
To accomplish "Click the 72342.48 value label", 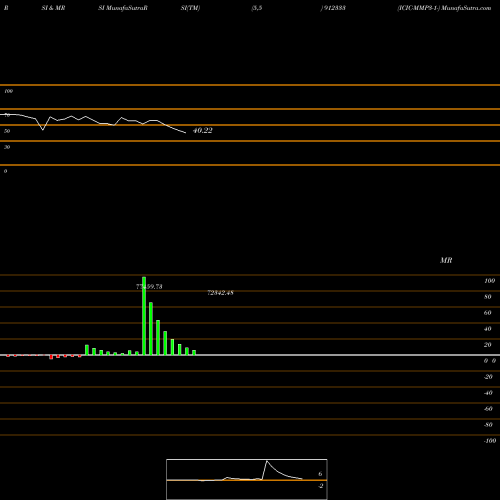I will click(220, 293).
